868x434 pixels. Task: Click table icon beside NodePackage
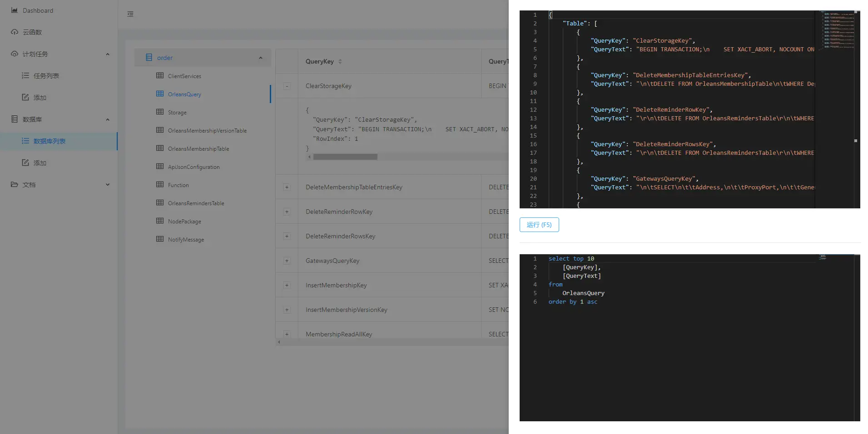(x=160, y=221)
